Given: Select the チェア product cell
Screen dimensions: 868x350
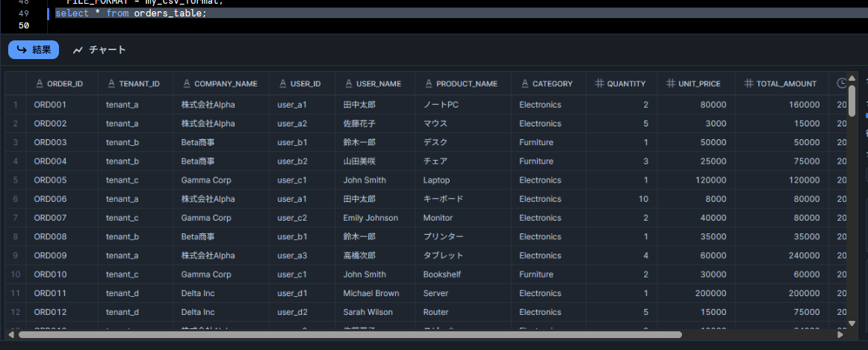Looking at the screenshot, I should (x=463, y=161).
